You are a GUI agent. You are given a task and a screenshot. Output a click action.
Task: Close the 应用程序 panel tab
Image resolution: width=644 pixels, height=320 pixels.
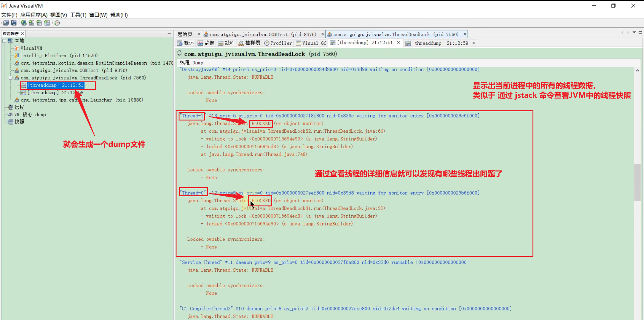22,34
